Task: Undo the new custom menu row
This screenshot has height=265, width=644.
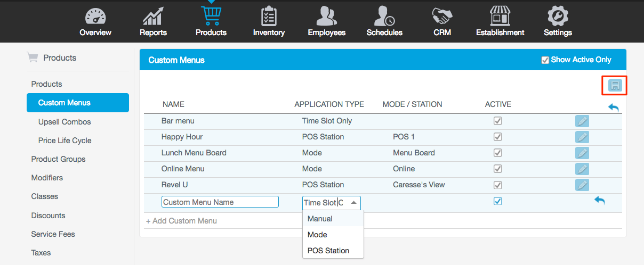Action: tap(599, 201)
